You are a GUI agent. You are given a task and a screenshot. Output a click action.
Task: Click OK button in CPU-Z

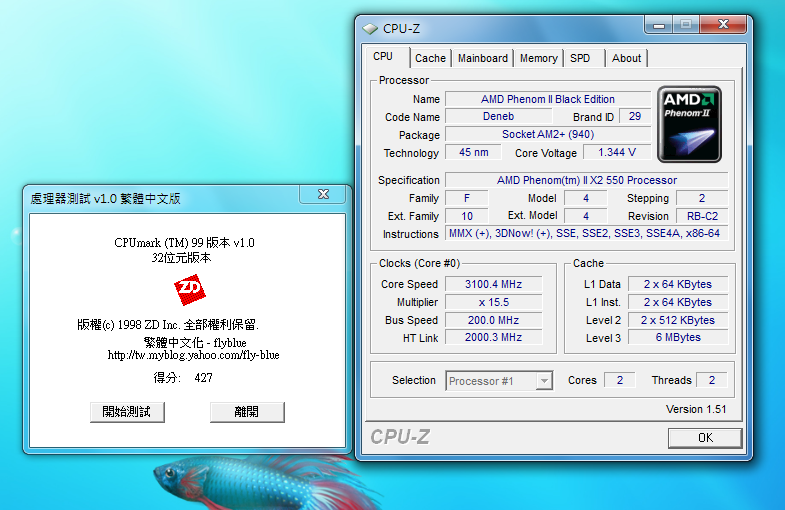[705, 438]
